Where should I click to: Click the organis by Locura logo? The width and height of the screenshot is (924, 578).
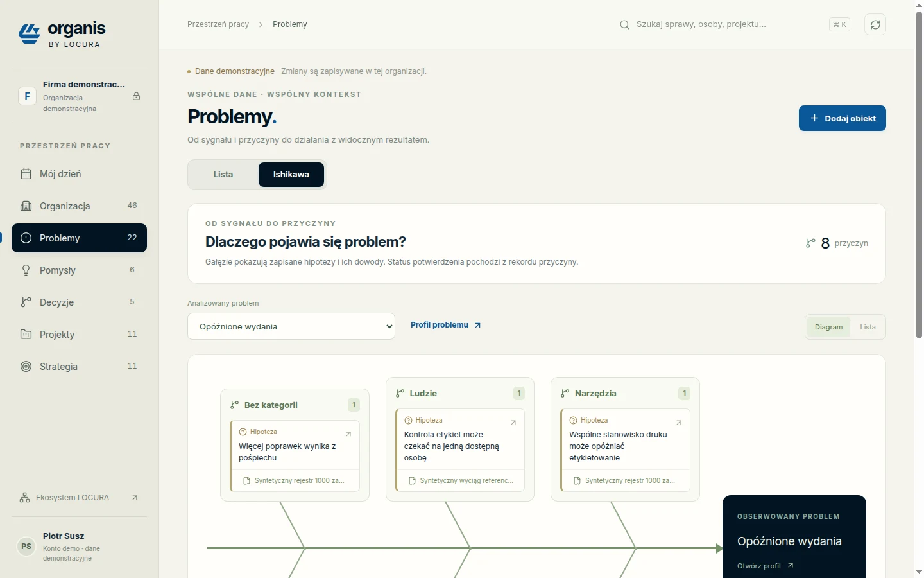62,33
